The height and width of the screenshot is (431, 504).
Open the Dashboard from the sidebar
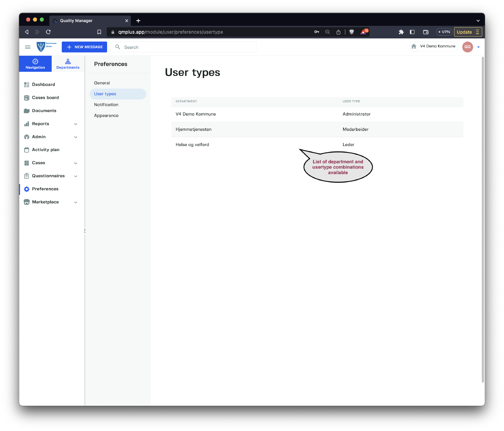tap(43, 84)
